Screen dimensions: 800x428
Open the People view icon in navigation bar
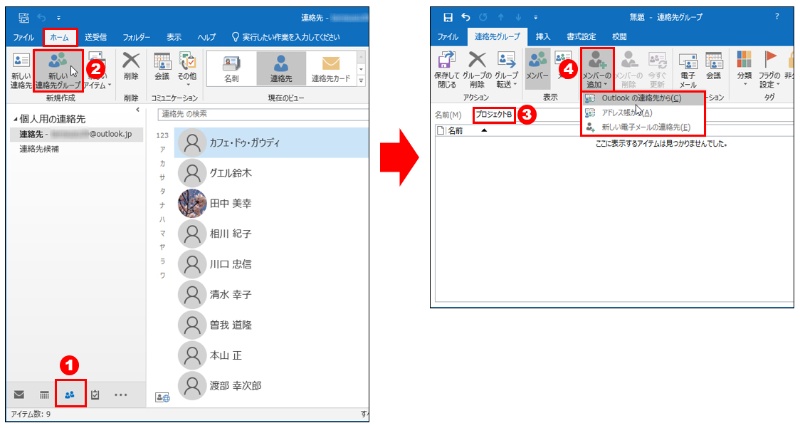click(x=70, y=394)
